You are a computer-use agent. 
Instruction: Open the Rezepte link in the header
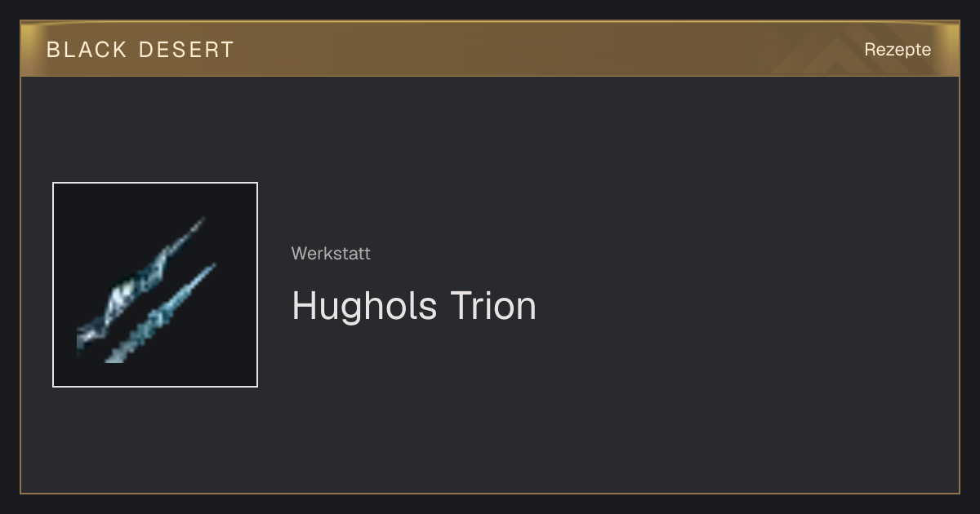tap(898, 49)
